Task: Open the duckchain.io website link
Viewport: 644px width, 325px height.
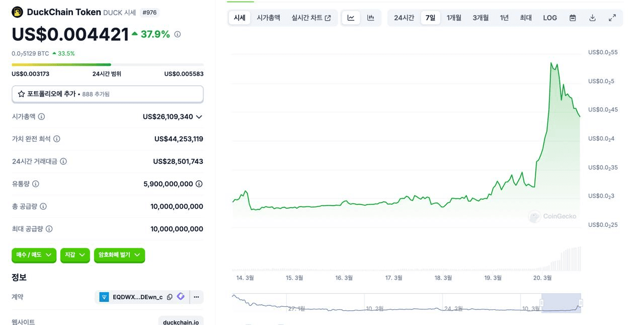Action: pos(181,321)
